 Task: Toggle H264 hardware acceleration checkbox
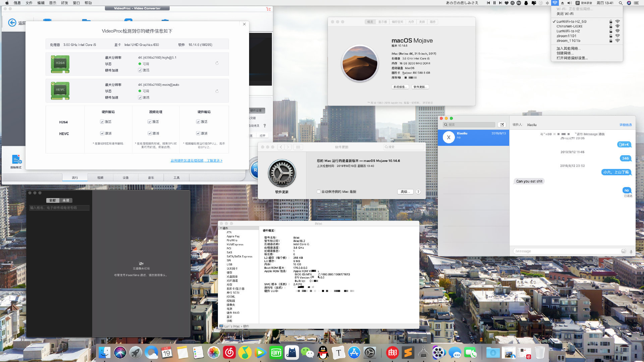tap(140, 70)
